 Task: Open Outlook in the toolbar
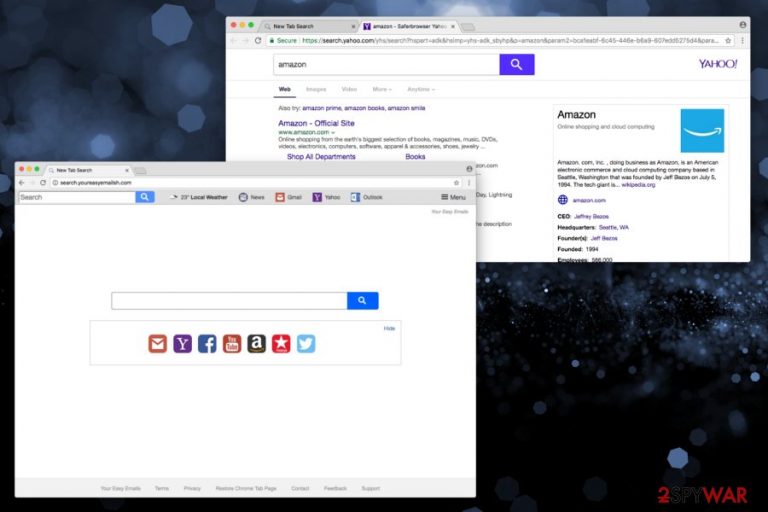tap(366, 197)
